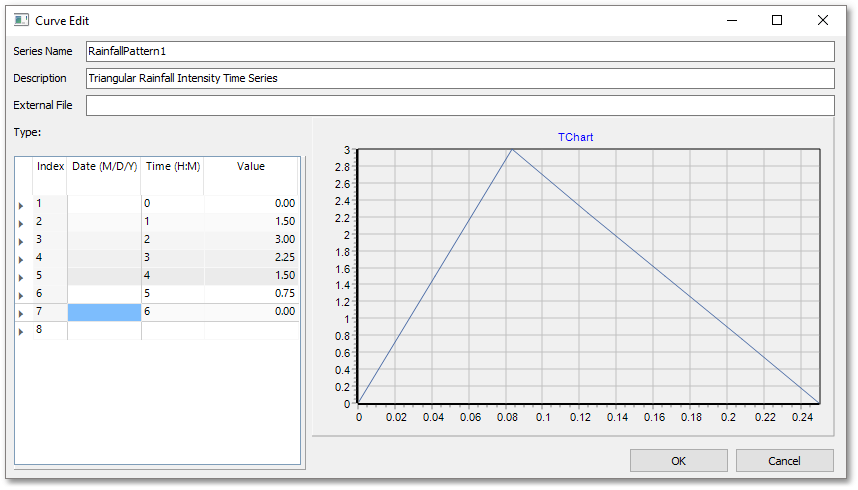Confirm with the OK button
Viewport: 858px width, 490px height.
tap(679, 460)
